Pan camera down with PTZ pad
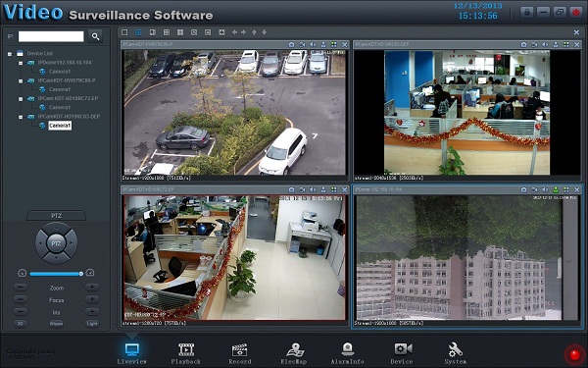The width and height of the screenshot is (588, 368). (56, 259)
